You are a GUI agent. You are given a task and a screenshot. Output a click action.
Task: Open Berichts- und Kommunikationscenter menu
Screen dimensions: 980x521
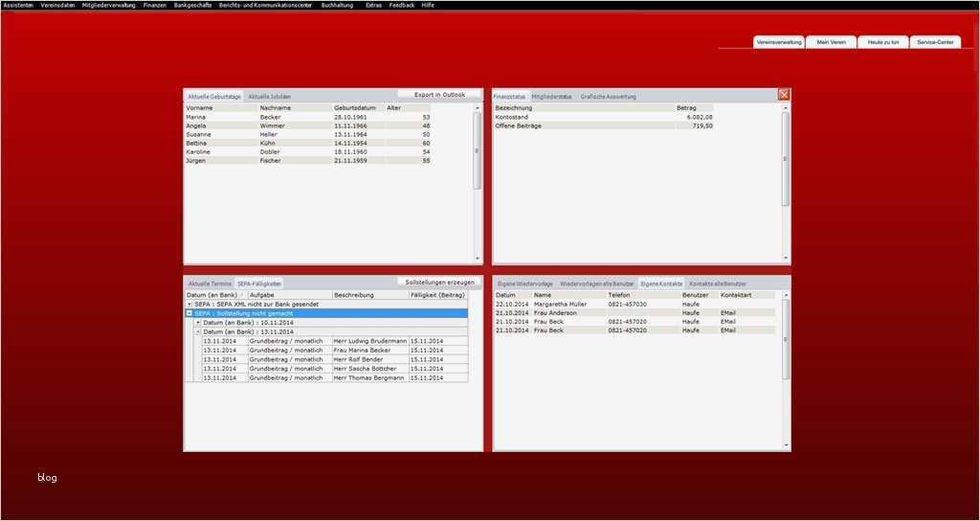coord(266,5)
